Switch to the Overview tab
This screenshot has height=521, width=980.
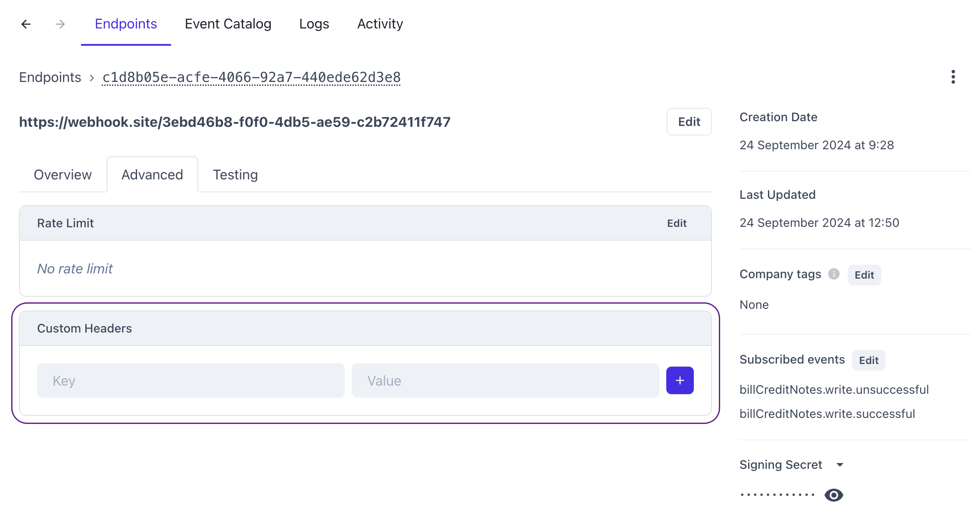[x=63, y=174]
